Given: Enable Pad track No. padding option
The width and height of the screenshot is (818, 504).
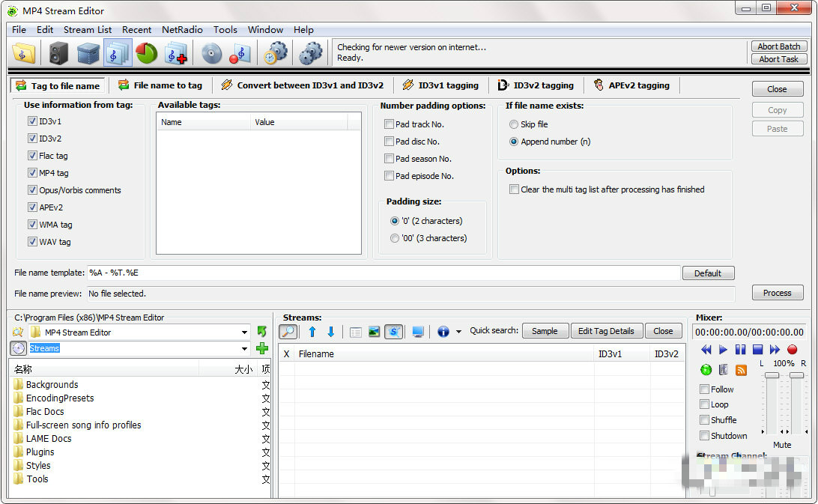Looking at the screenshot, I should [387, 123].
